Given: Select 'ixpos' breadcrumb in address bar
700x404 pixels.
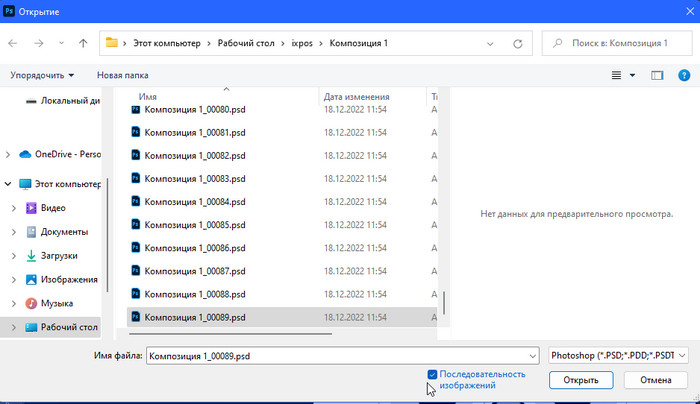Looking at the screenshot, I should coord(302,43).
